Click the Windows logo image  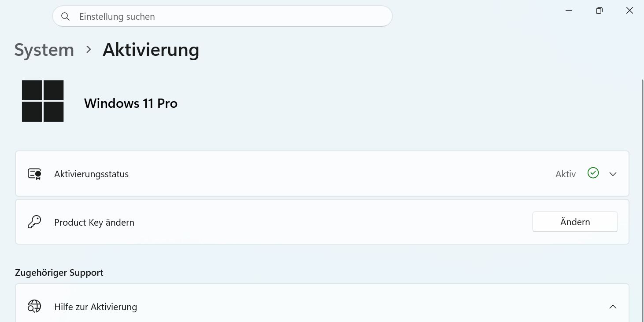(43, 101)
